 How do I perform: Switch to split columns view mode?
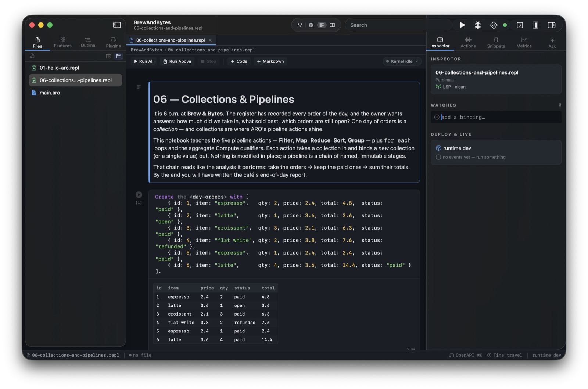click(333, 25)
